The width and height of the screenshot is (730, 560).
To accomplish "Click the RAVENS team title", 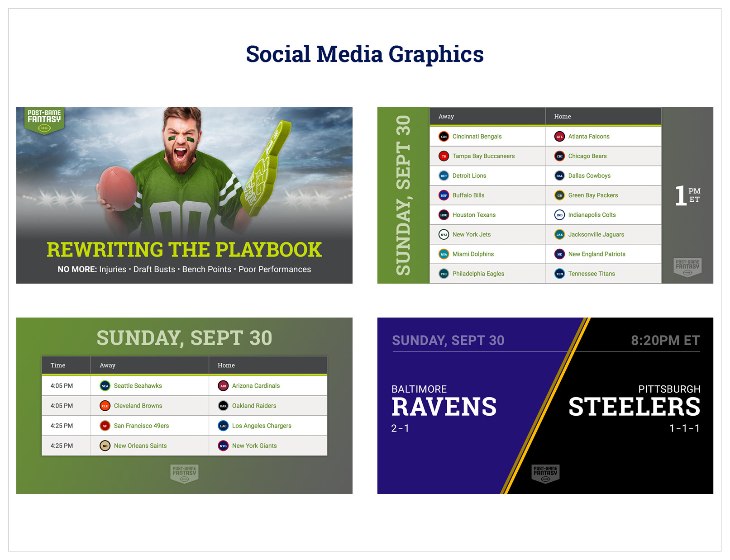I will tap(444, 407).
